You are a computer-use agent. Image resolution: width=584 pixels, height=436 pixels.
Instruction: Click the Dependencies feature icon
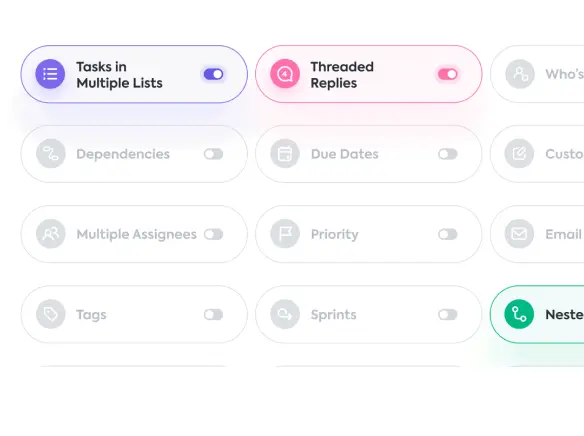point(51,153)
